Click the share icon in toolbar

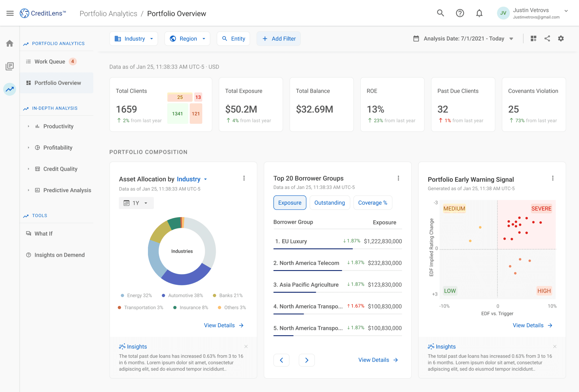[547, 38]
